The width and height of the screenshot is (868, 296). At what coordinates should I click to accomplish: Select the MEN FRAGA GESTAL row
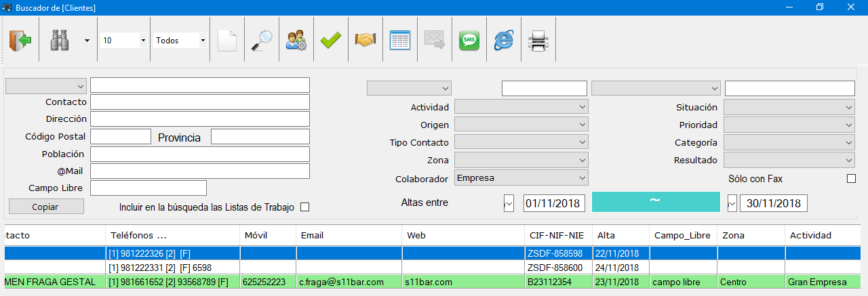tap(434, 281)
